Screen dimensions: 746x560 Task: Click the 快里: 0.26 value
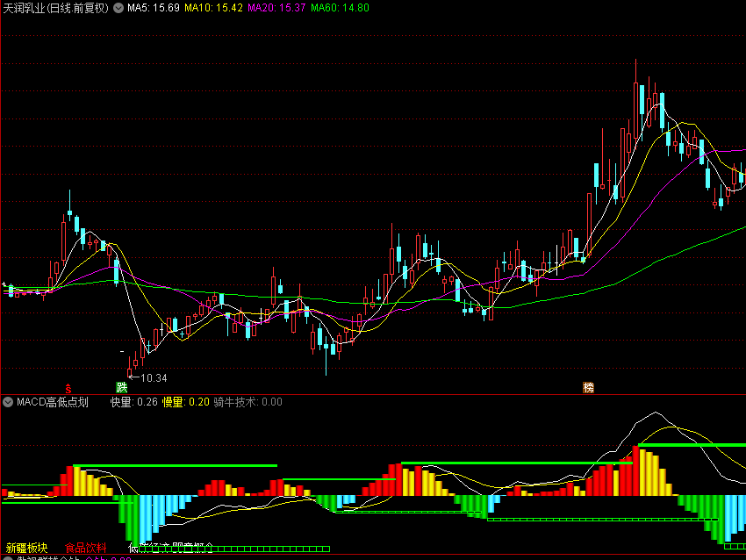coord(134,402)
